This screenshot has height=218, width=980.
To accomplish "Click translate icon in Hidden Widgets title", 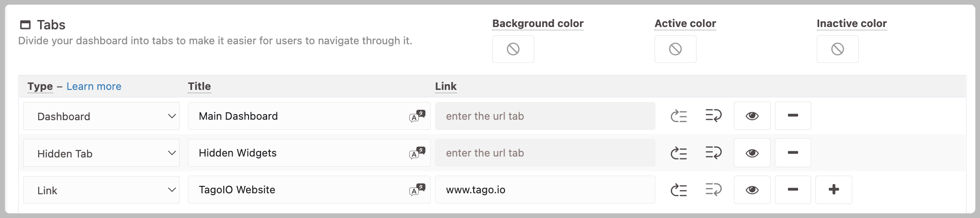I will click(x=417, y=153).
